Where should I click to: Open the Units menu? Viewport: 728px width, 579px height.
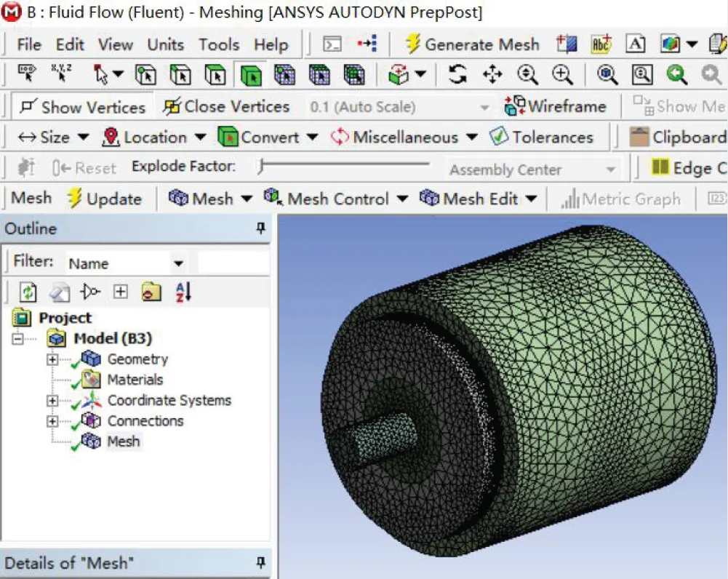(165, 44)
